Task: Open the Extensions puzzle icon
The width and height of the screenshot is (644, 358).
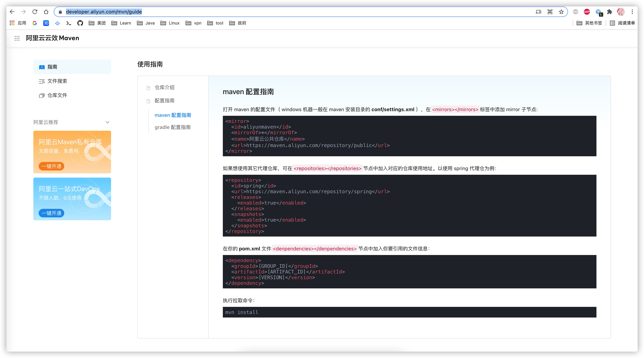Action: coord(610,12)
